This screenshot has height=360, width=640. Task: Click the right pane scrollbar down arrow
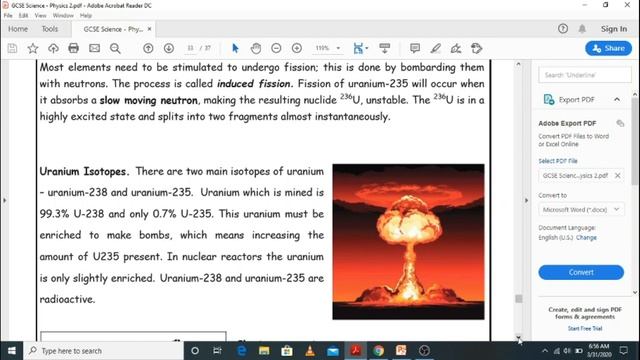click(635, 292)
